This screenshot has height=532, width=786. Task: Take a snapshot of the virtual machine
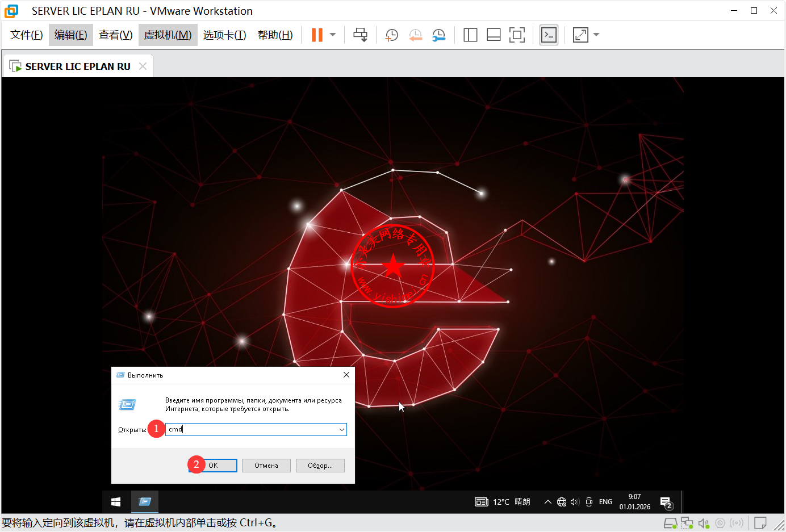point(392,35)
